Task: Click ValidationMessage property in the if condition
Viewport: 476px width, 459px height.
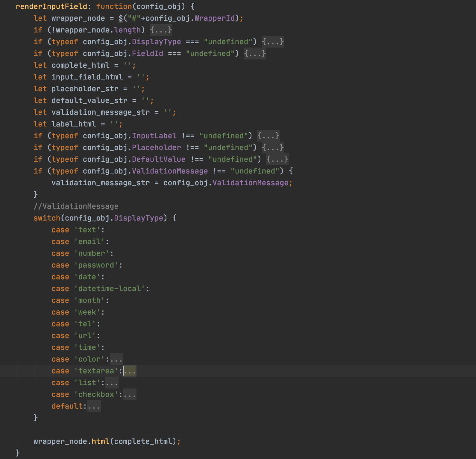Action: point(170,171)
